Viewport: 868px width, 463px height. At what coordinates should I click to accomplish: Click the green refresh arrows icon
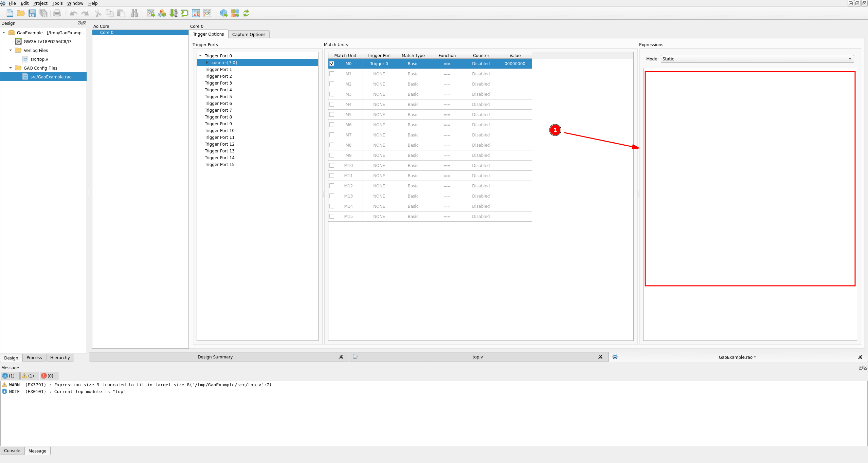[x=246, y=13]
